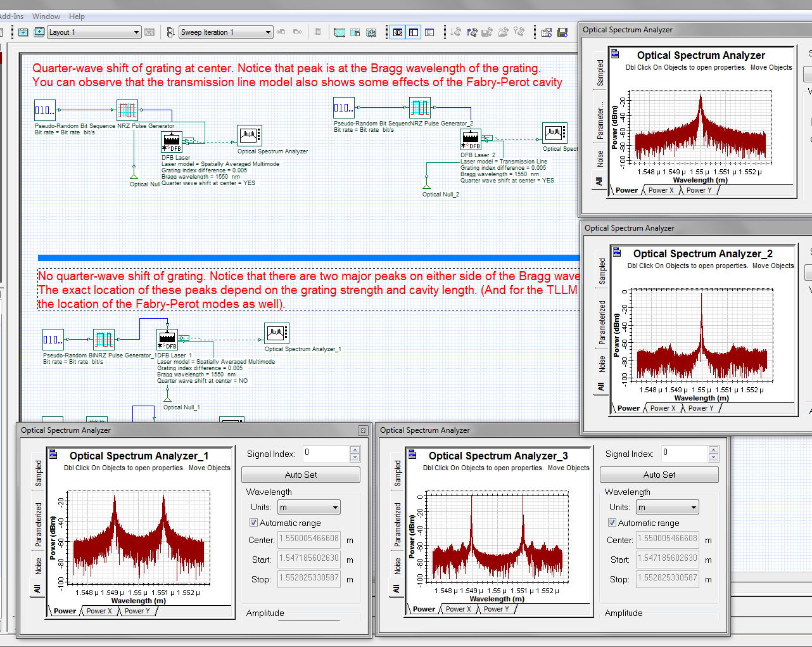Uncheck Automatic range in Optical Spectrum Analyzer_3 panel
The image size is (812, 647).
click(x=612, y=522)
